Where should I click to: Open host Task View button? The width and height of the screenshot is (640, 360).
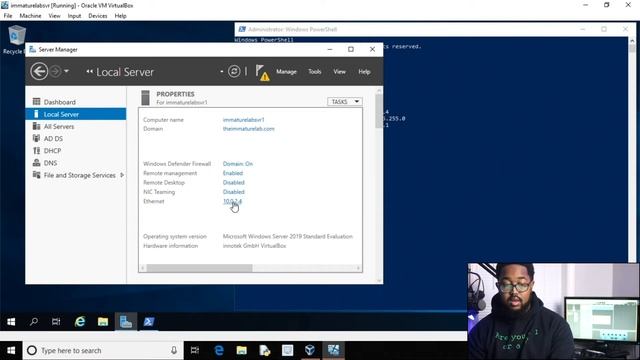pyautogui.click(x=195, y=350)
